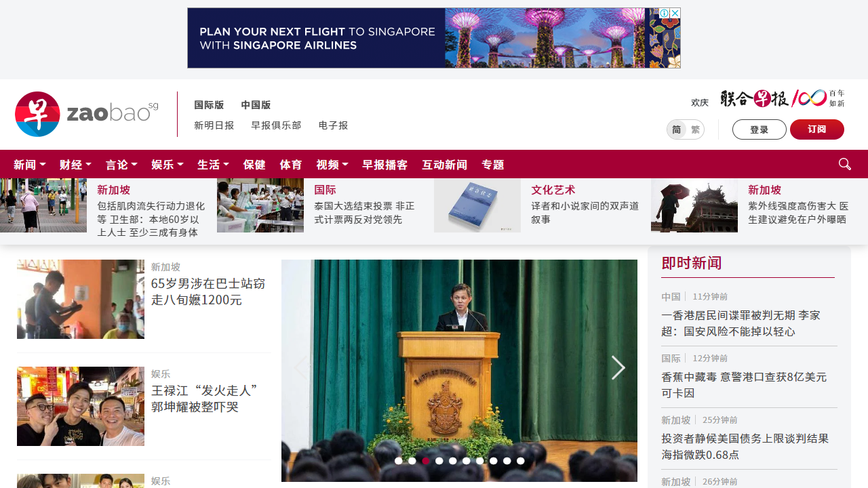Viewport: 868px width, 488px height.
Task: Expand the 视频 dropdown menu
Action: pyautogui.click(x=332, y=165)
